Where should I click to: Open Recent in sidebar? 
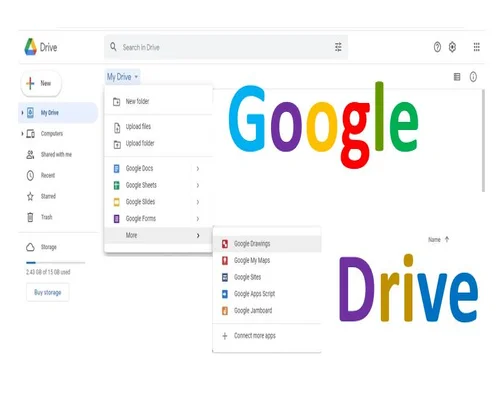pos(58,175)
